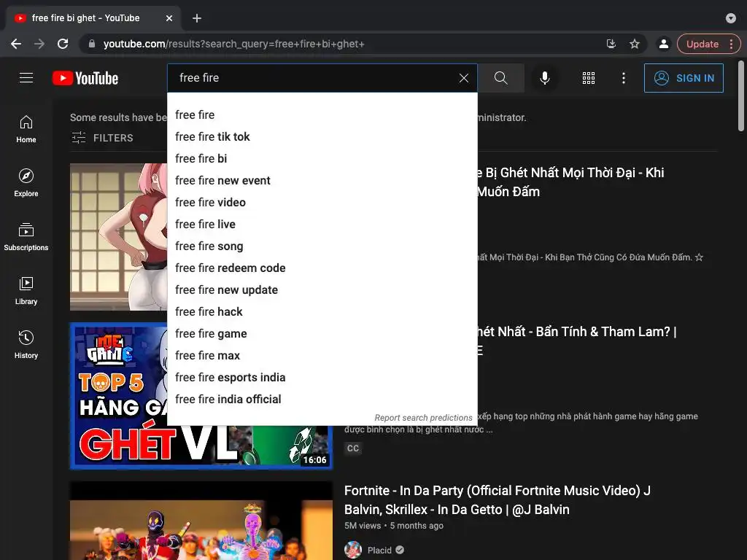The image size is (747, 560).
Task: Click the browser forward arrow
Action: (x=39, y=44)
